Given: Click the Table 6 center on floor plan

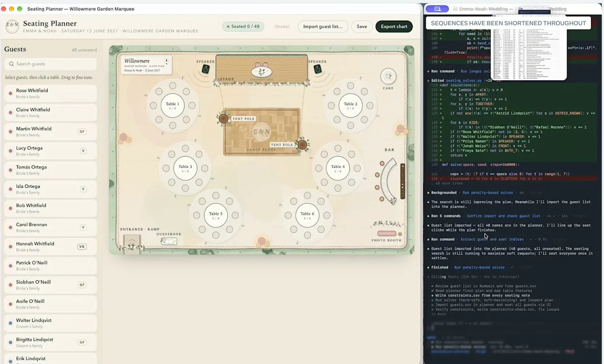Looking at the screenshot, I should (307, 216).
